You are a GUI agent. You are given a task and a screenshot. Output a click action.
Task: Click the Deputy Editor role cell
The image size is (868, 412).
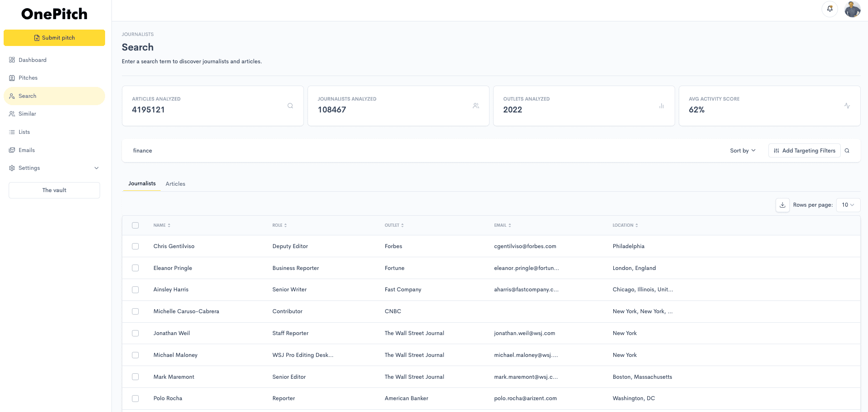[290, 246]
